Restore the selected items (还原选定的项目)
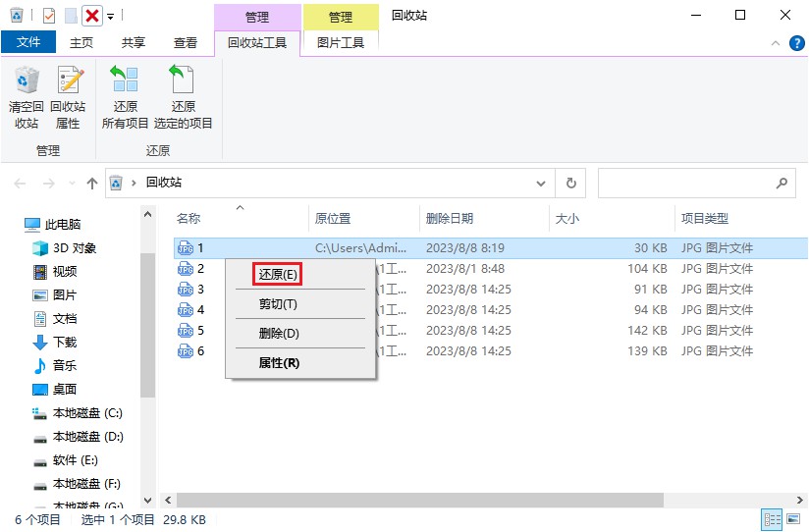This screenshot has width=809, height=532. 184,97
